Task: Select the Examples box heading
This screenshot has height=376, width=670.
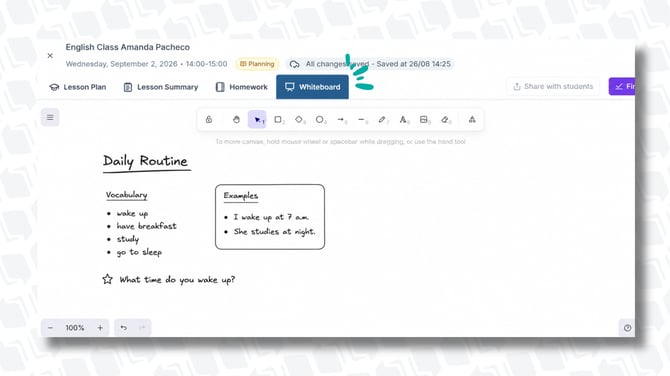Action: [x=241, y=196]
